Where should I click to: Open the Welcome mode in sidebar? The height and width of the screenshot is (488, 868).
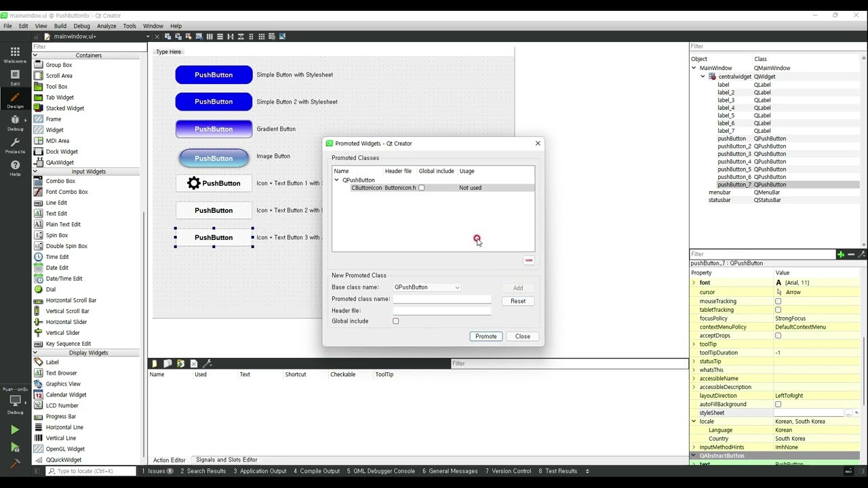coord(15,55)
